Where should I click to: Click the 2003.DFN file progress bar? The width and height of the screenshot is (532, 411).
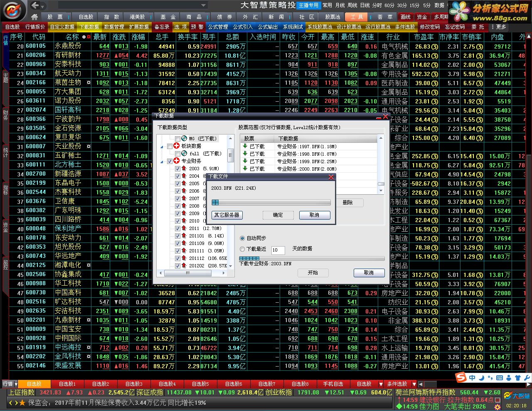click(271, 203)
